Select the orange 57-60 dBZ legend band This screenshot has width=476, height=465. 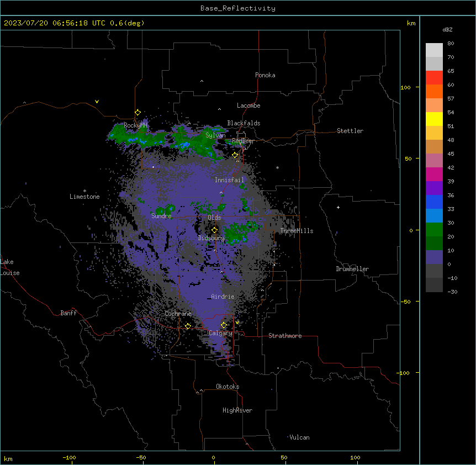(x=434, y=91)
